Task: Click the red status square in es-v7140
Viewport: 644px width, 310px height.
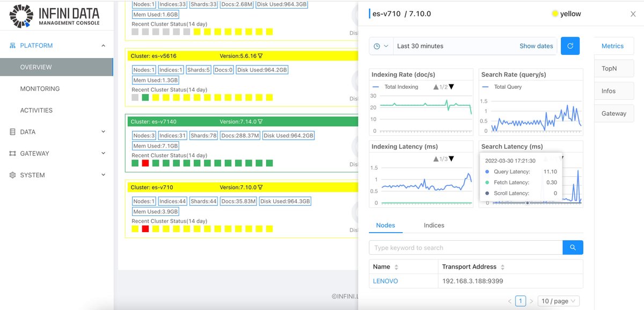Action: point(145,163)
